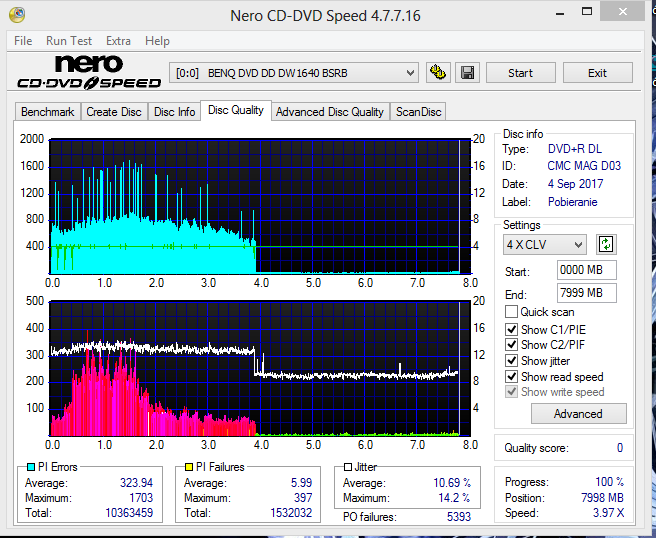Click the Nero application title bar icon
This screenshot has height=538, width=656.
17,15
